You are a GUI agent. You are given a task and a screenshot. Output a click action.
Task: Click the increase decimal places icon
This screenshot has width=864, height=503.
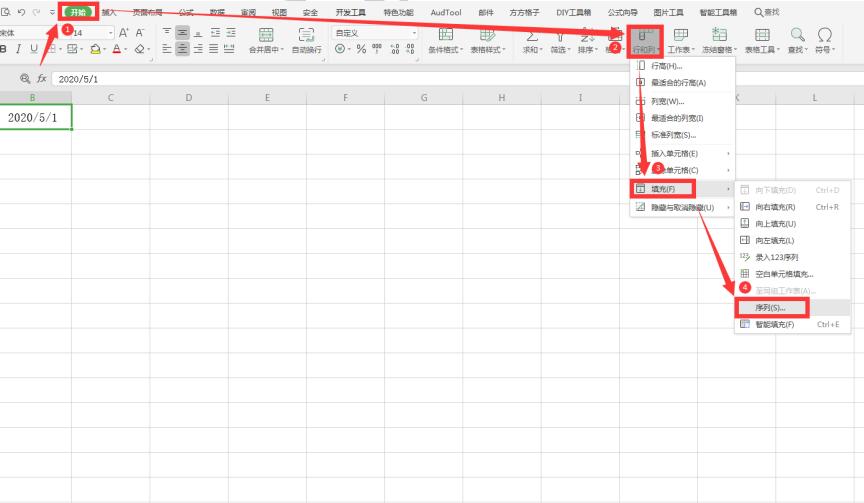click(x=395, y=49)
